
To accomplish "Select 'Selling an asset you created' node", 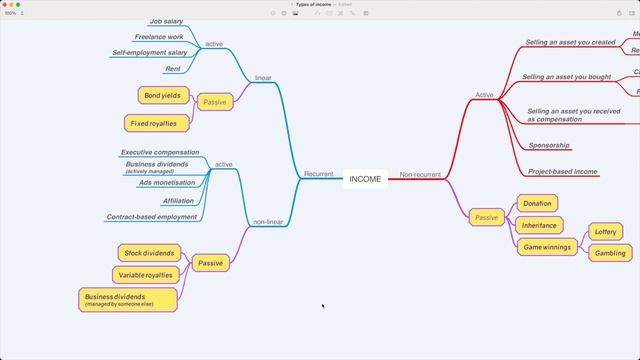I will pos(570,42).
